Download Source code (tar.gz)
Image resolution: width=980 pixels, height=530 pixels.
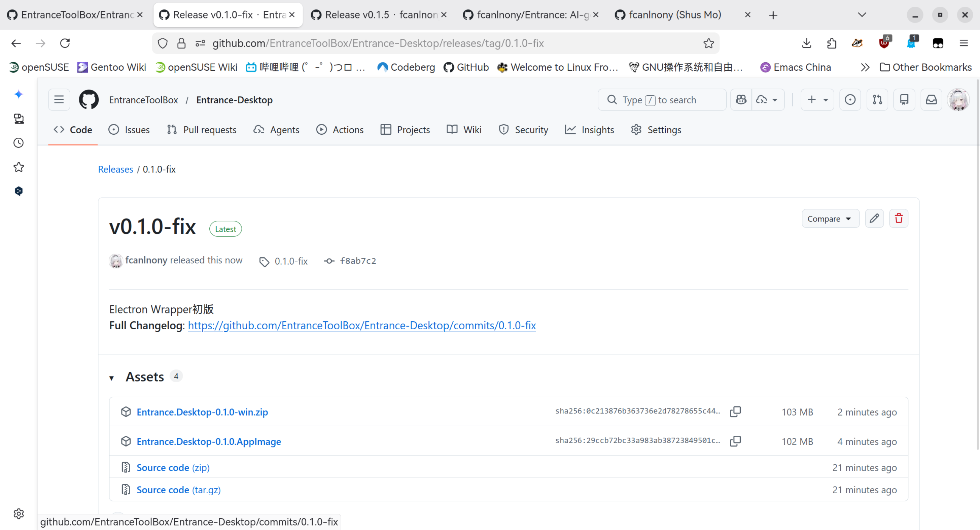179,490
